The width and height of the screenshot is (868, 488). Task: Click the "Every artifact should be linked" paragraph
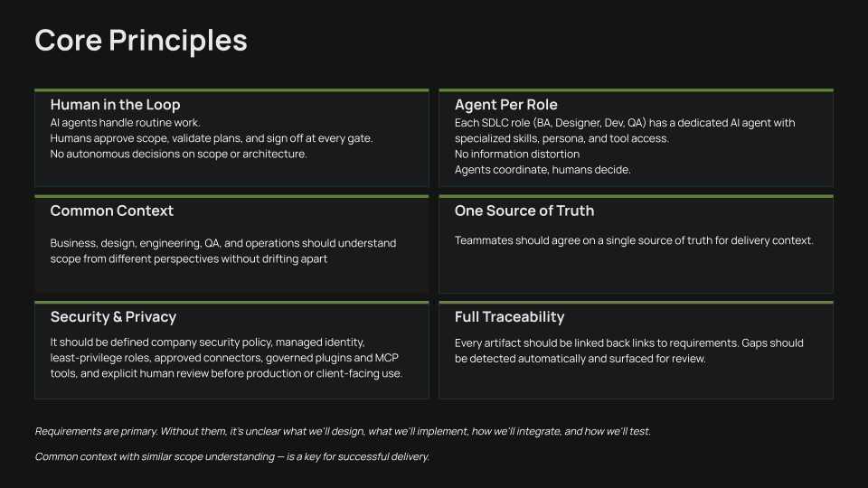click(x=628, y=351)
